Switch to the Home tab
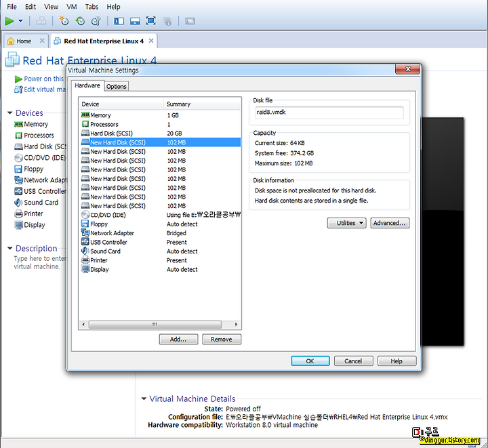Viewport: 488px width, 448px height. [24, 41]
